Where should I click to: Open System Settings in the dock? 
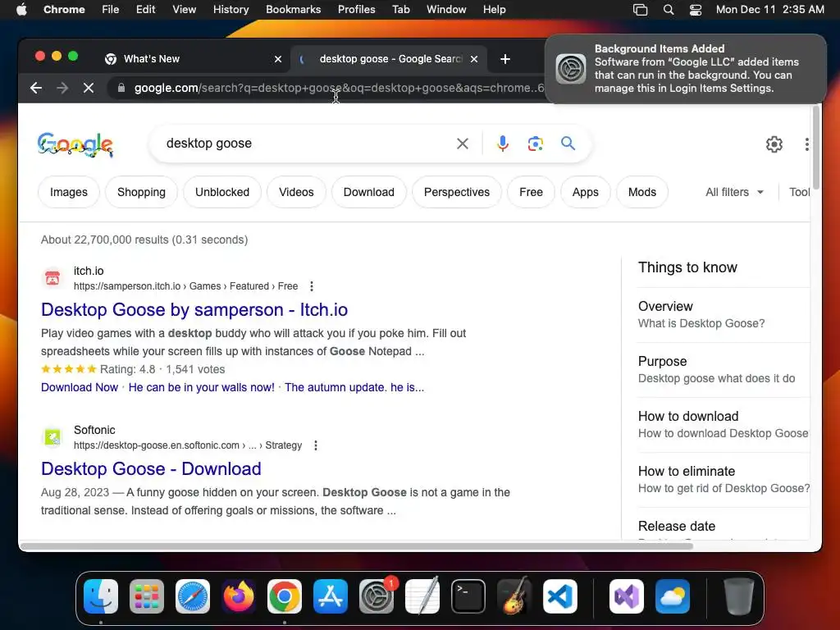(x=376, y=596)
